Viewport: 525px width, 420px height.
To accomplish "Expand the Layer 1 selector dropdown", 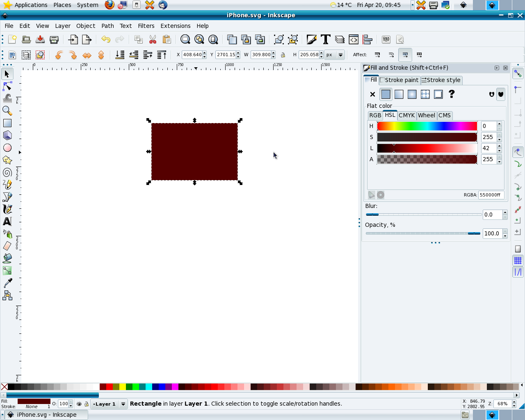I will (x=123, y=404).
